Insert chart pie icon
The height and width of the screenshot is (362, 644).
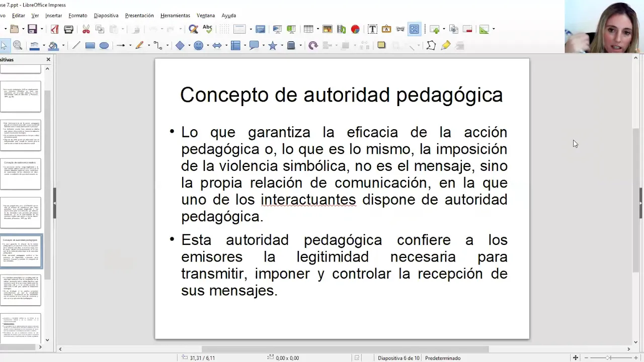[x=356, y=29]
